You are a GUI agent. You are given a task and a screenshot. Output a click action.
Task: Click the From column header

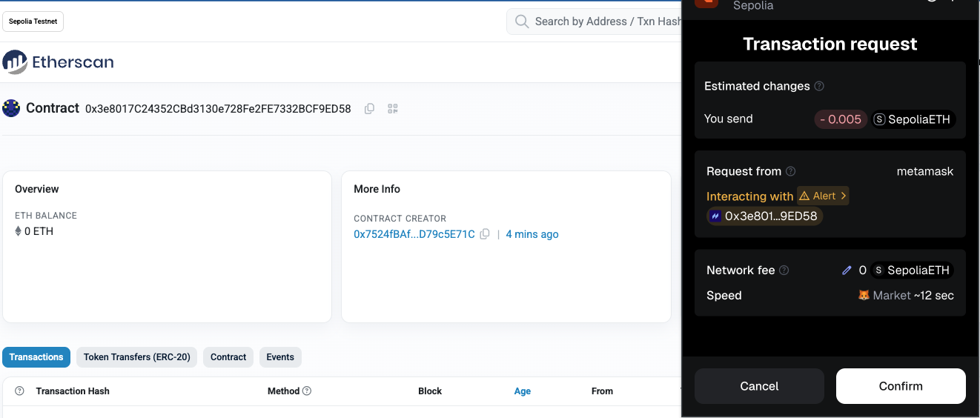(x=602, y=391)
